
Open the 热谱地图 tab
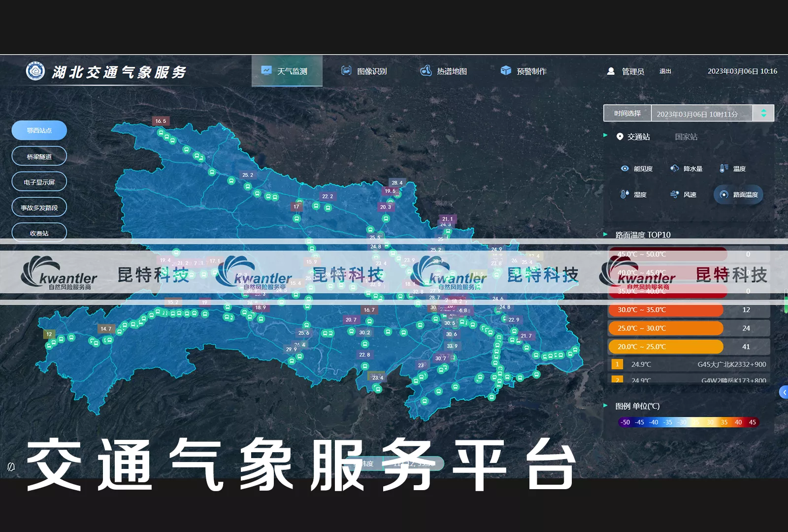pyautogui.click(x=444, y=71)
